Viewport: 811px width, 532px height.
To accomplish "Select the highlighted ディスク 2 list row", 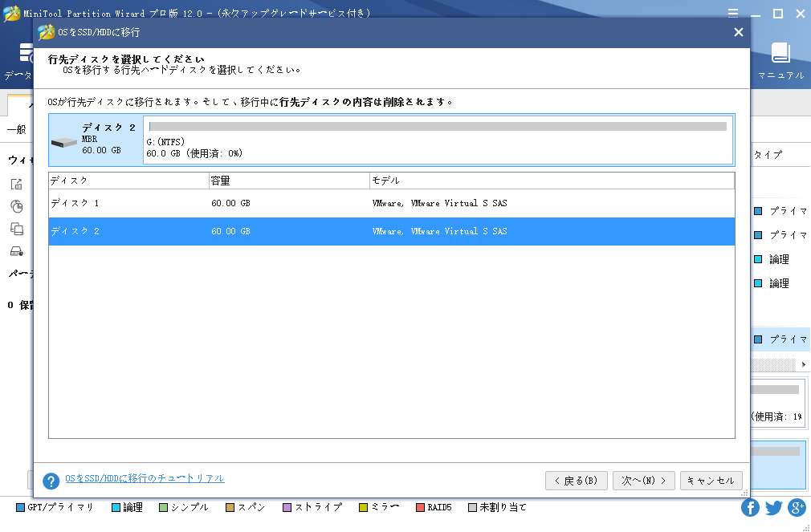I will [x=392, y=231].
